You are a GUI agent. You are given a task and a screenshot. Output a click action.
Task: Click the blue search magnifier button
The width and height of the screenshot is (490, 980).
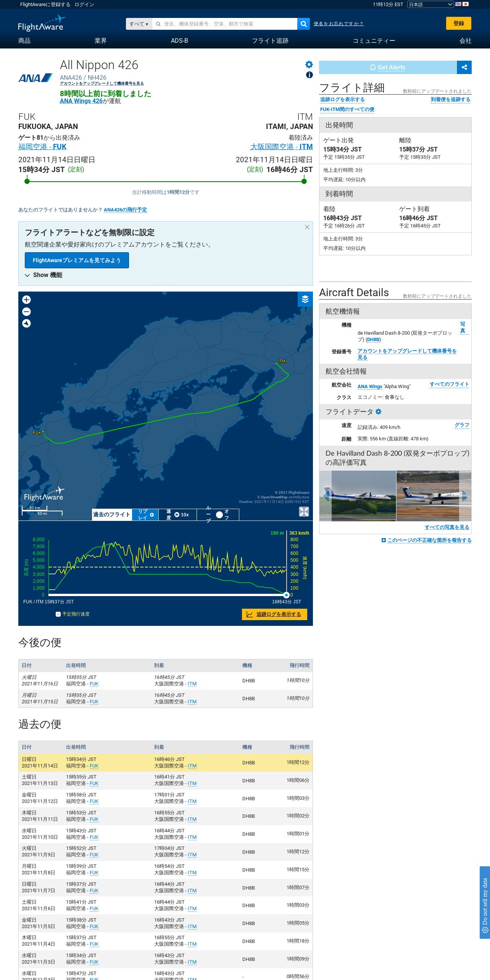[x=303, y=24]
